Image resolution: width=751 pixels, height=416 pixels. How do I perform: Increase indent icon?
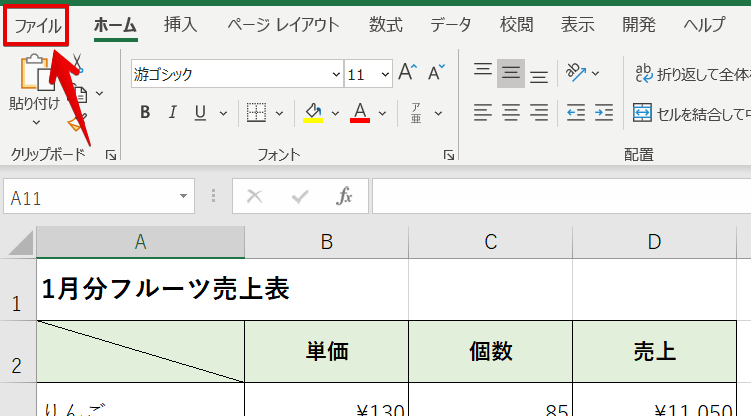[604, 113]
